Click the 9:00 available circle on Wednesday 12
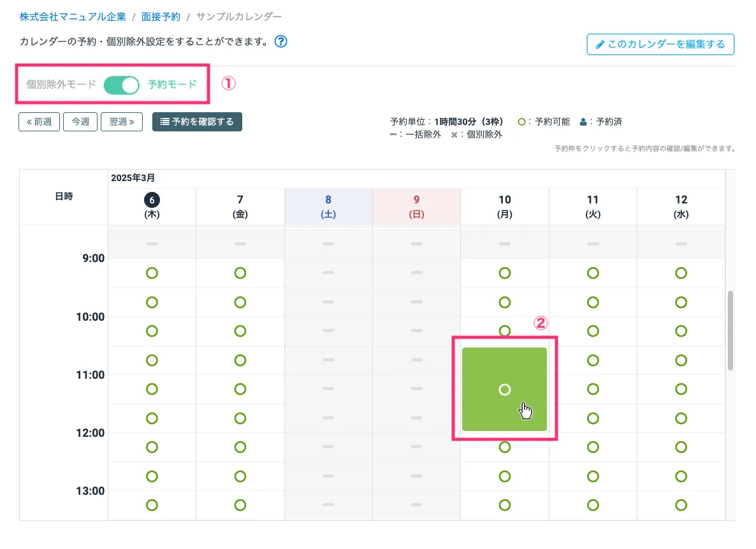The image size is (756, 549). pyautogui.click(x=681, y=273)
